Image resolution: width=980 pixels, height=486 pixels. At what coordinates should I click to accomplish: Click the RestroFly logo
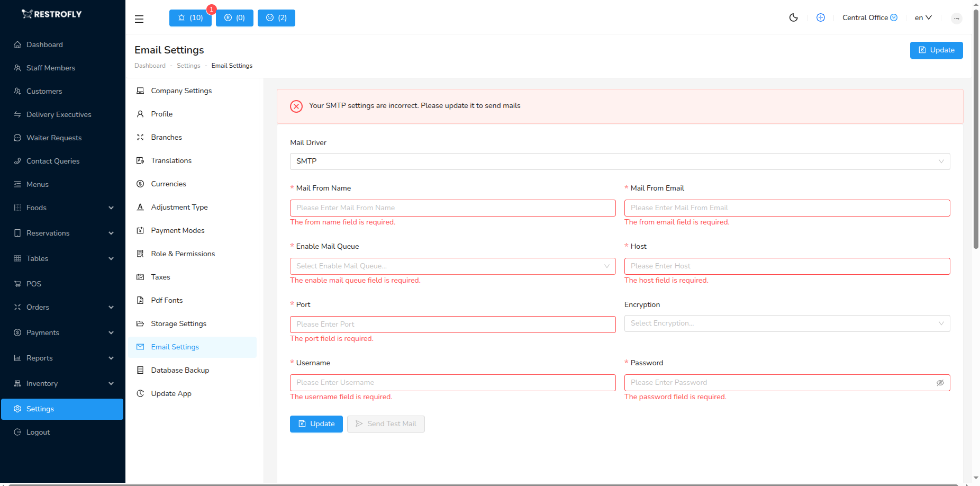[x=52, y=14]
